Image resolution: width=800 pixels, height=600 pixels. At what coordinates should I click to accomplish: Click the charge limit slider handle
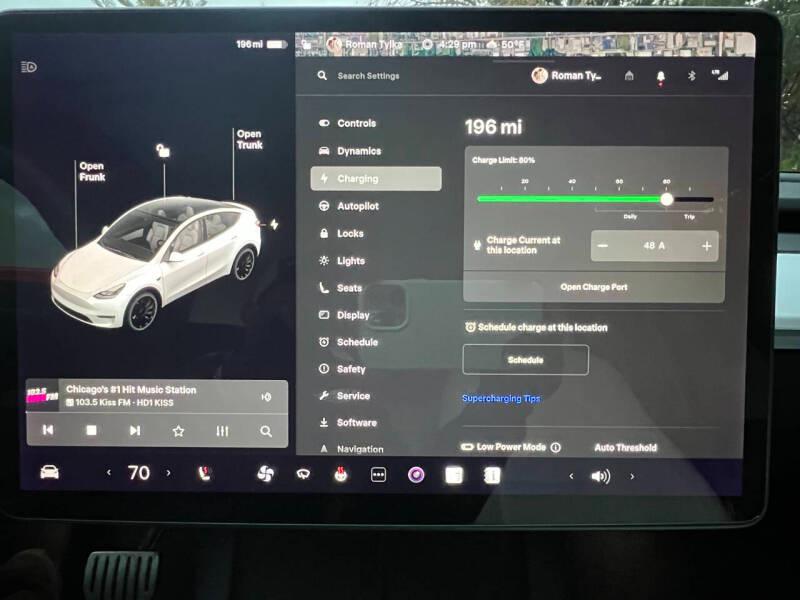667,199
